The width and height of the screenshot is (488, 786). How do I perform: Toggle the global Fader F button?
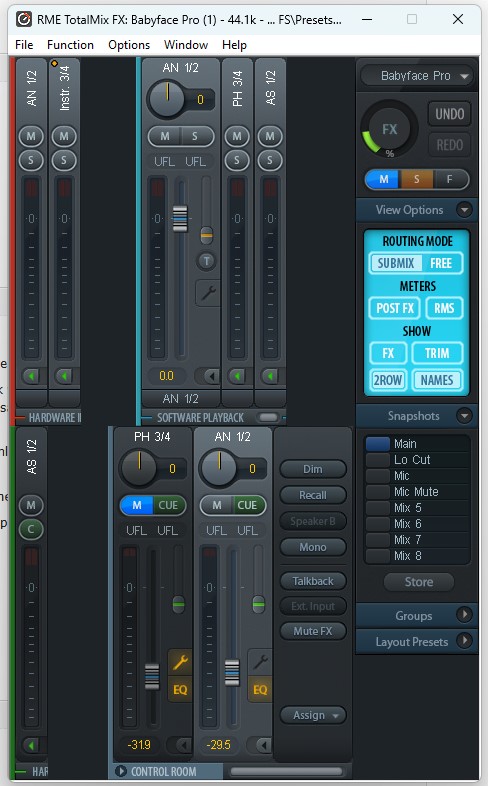(x=449, y=179)
